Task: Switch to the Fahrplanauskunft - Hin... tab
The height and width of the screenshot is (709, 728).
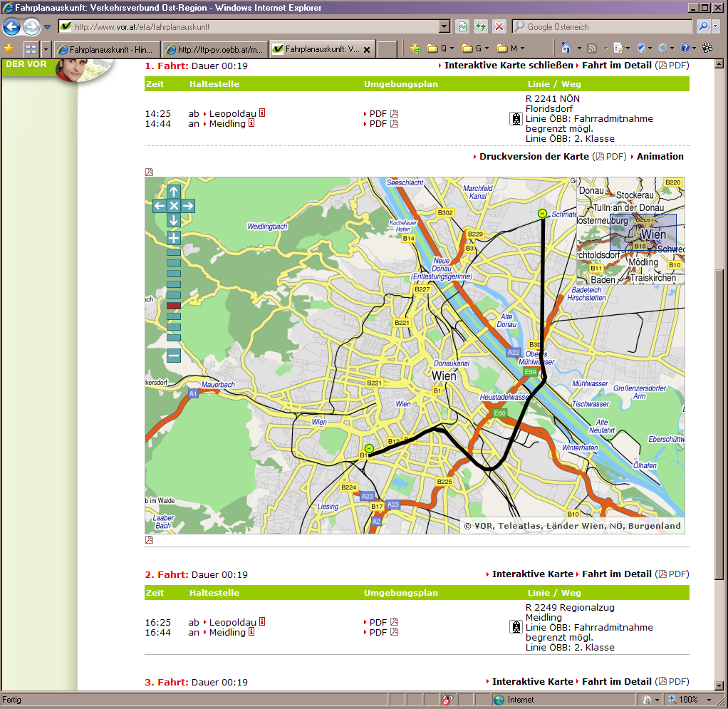Action: [x=105, y=49]
